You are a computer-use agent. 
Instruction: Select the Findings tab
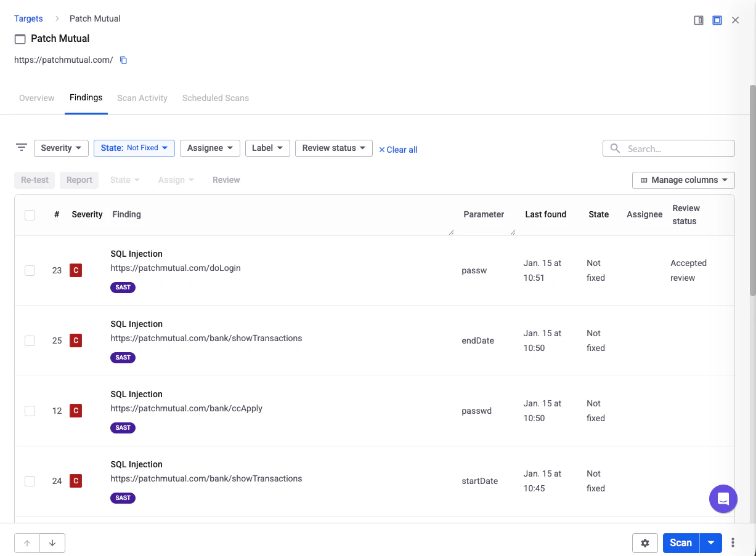(86, 98)
